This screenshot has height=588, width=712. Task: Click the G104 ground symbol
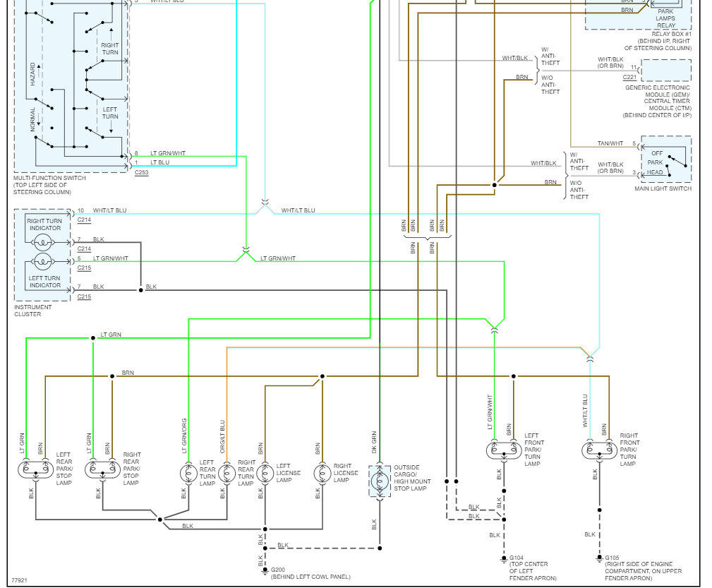504,559
